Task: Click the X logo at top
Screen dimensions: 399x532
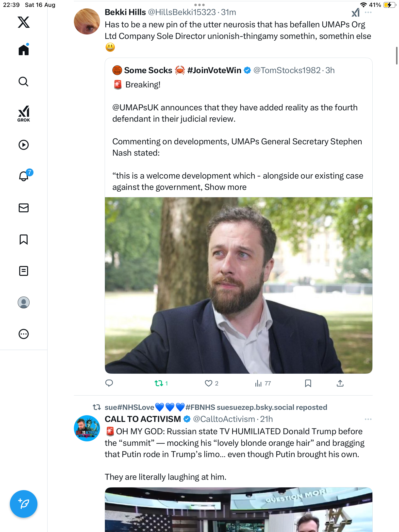Action: pyautogui.click(x=24, y=22)
